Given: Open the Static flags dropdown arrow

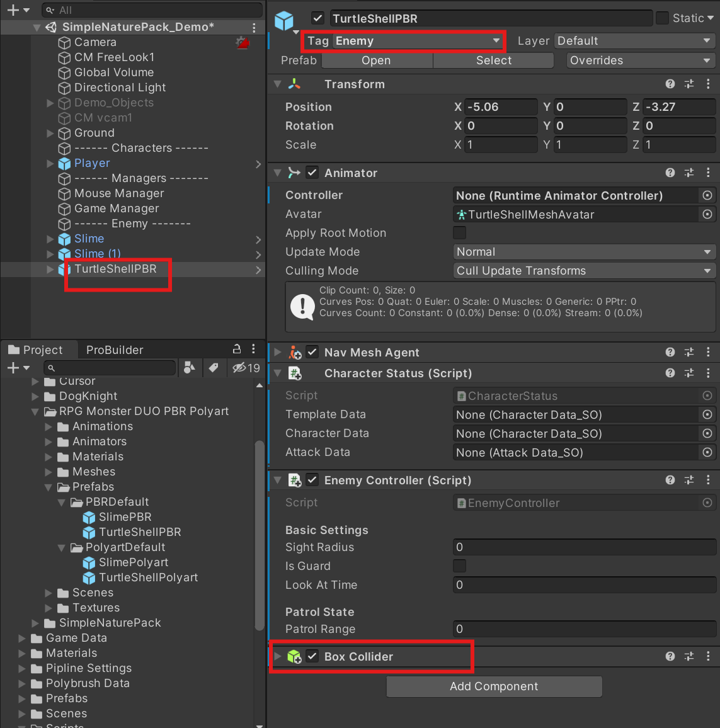Looking at the screenshot, I should pos(711,18).
